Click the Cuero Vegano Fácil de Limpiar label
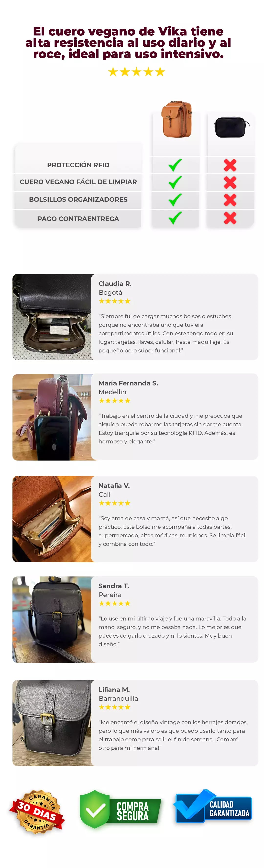Screen dimensions: 264x868 pyautogui.click(x=78, y=182)
